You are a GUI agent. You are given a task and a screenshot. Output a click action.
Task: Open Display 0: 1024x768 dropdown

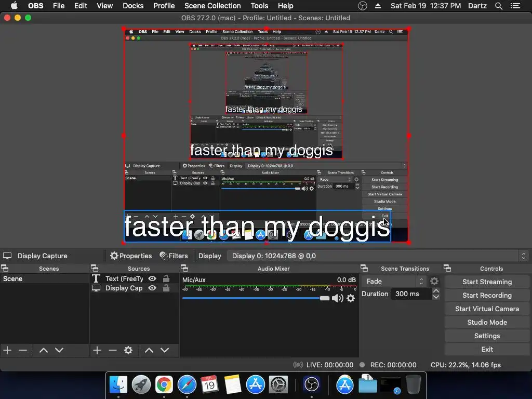pyautogui.click(x=377, y=256)
